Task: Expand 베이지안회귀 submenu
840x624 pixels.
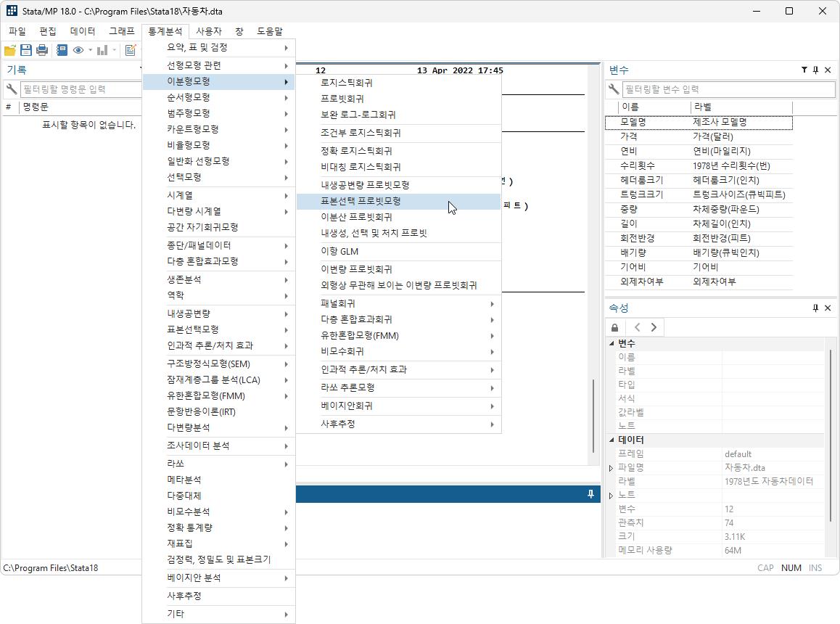Action: [x=398, y=406]
